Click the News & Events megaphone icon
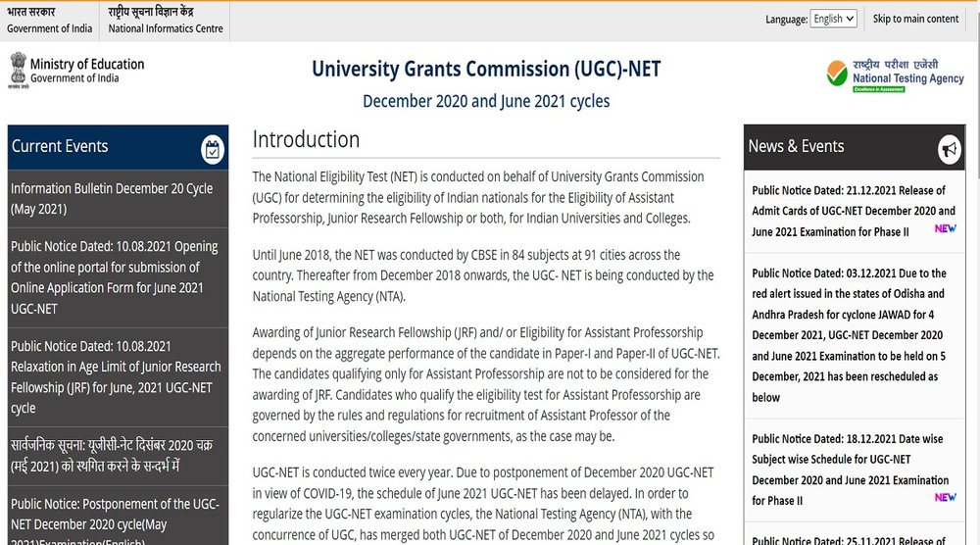Screen dimensions: 980x545 click(x=950, y=149)
